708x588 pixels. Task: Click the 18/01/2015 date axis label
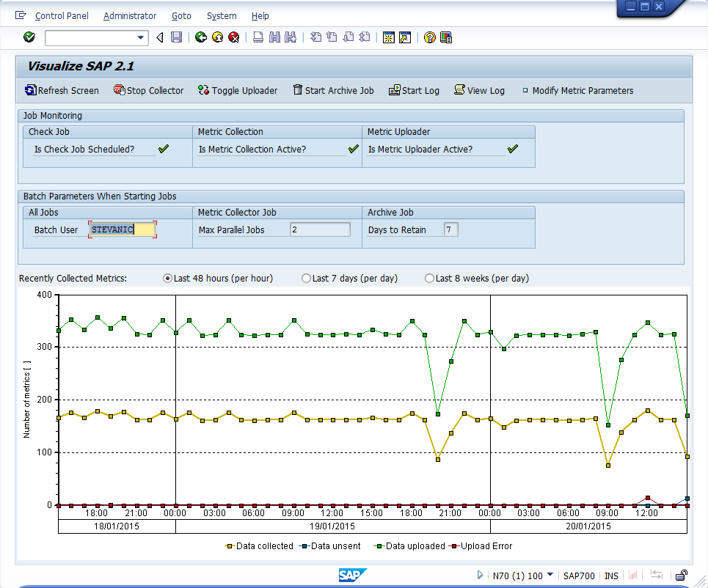tap(117, 526)
